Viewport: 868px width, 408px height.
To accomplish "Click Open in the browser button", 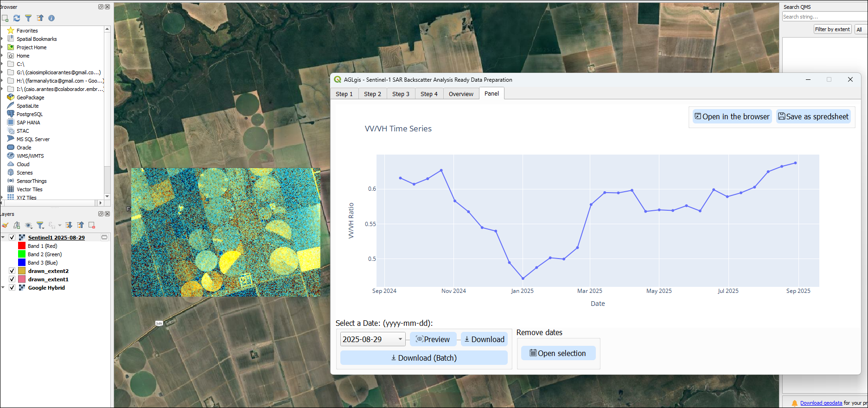I will [732, 117].
